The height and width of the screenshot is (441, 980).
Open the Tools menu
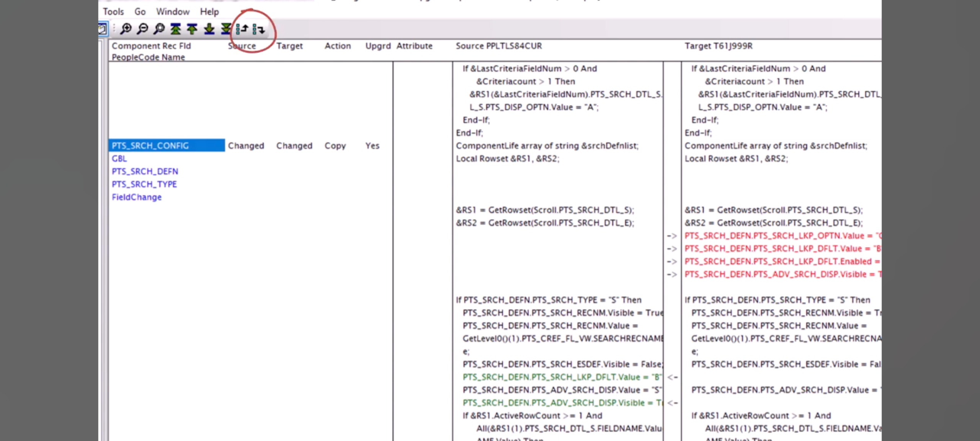click(113, 11)
